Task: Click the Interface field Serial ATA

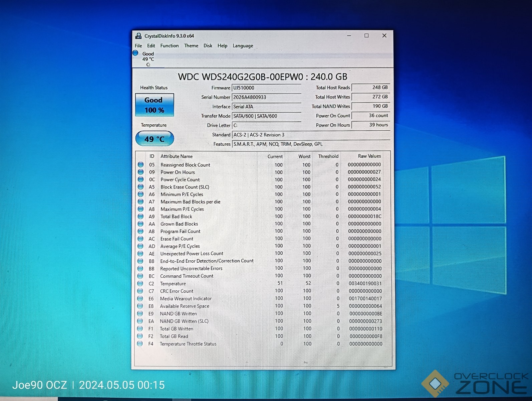Action: click(x=266, y=107)
